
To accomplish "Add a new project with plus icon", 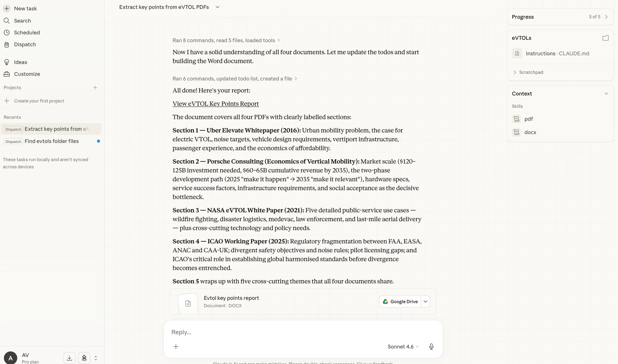I will tap(95, 88).
